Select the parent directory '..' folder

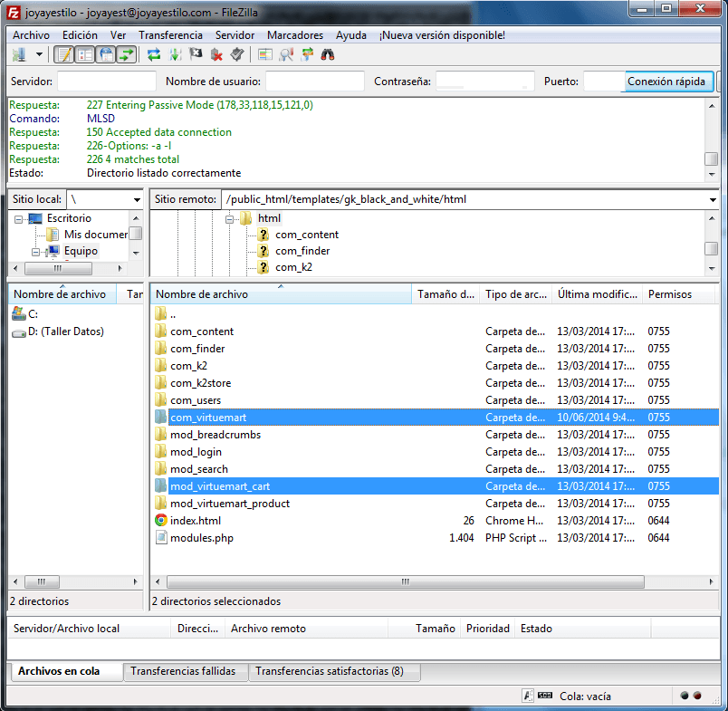tap(160, 314)
